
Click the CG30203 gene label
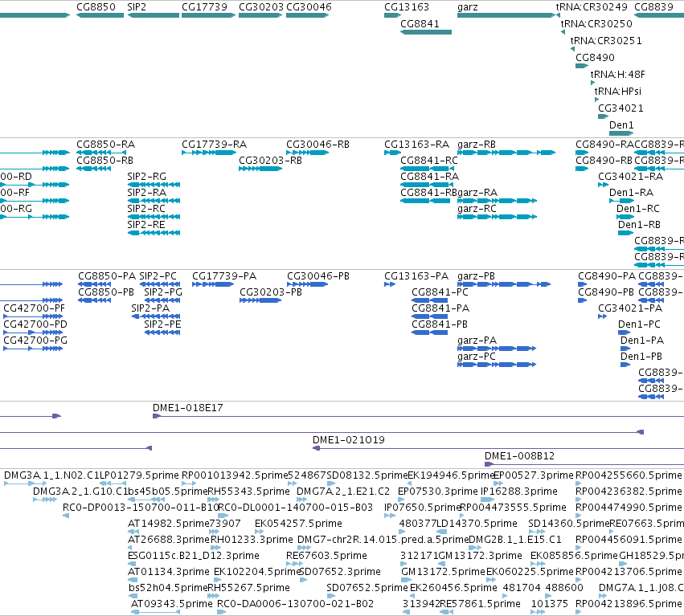(x=261, y=7)
